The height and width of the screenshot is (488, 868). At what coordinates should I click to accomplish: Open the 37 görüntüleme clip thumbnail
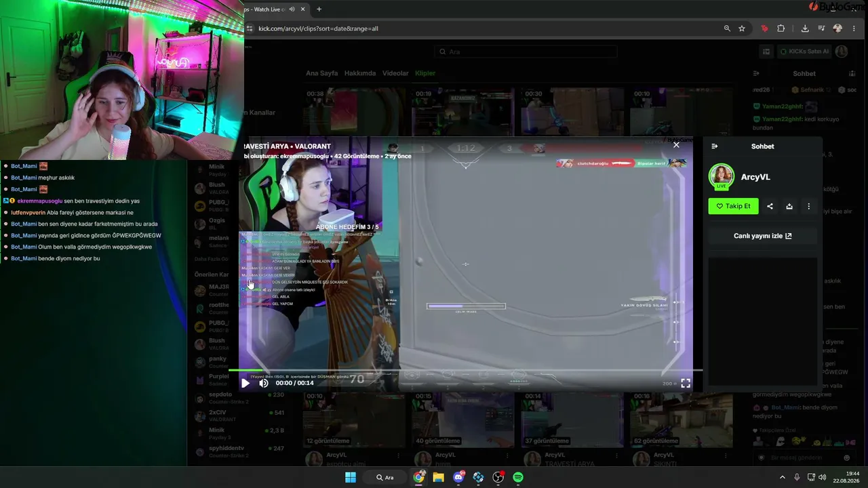tap(572, 419)
